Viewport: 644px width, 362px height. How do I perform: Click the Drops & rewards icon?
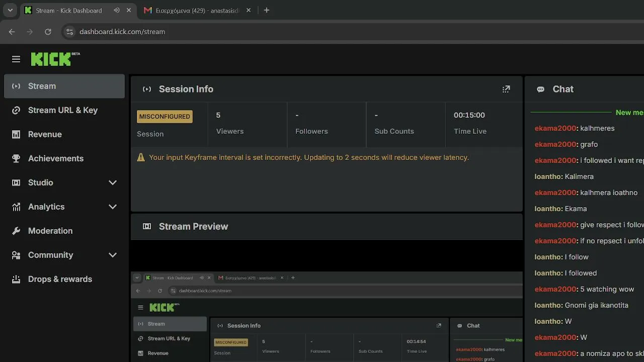[16, 279]
